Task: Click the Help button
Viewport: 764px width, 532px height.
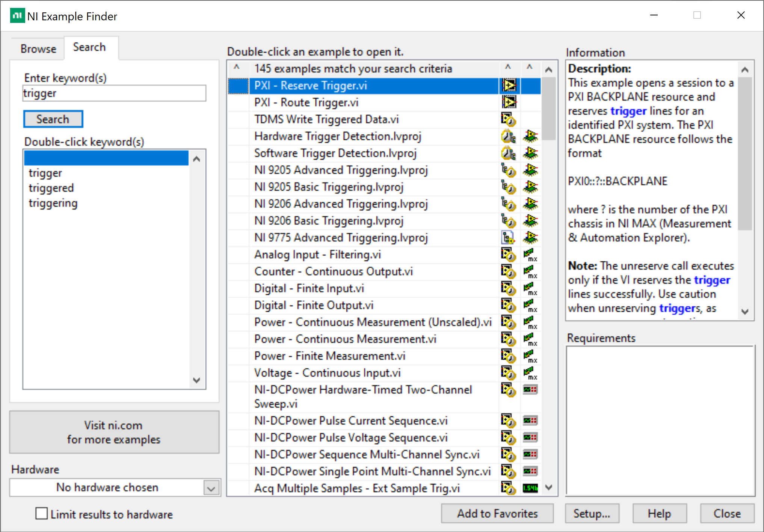Action: [x=660, y=513]
